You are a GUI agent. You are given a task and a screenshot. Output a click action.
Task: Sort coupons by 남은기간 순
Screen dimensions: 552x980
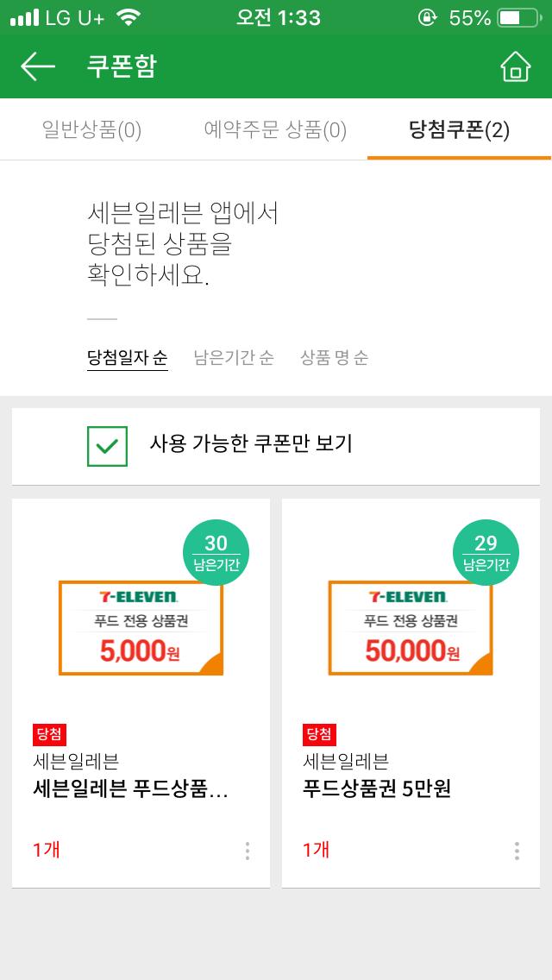[234, 358]
